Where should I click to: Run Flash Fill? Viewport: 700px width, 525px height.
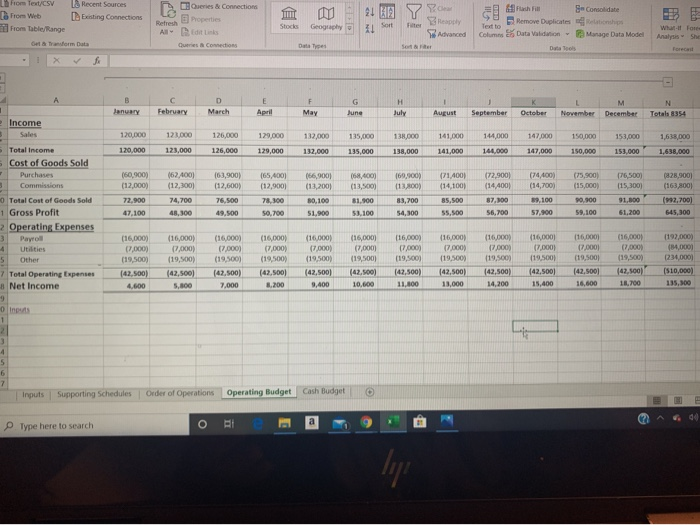pyautogui.click(x=523, y=8)
